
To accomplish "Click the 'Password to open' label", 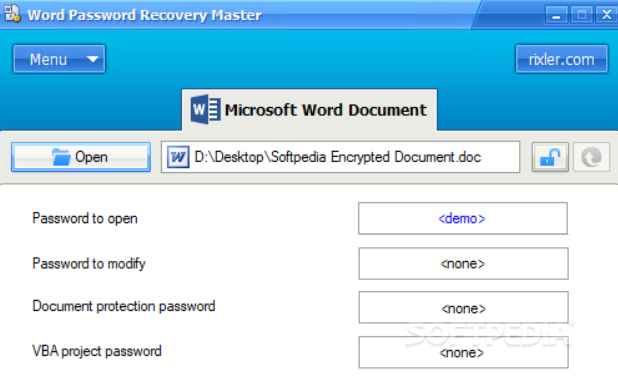I will pyautogui.click(x=85, y=218).
